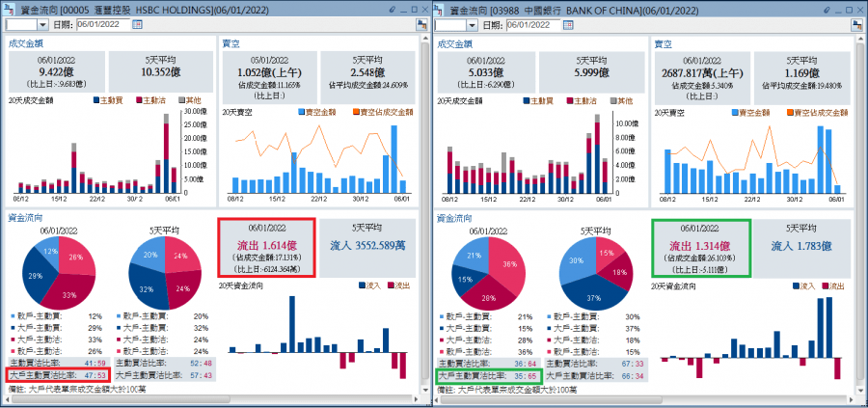The width and height of the screenshot is (868, 408).
Task: Click the Bank of China window's title bar app icon
Action: tap(439, 10)
